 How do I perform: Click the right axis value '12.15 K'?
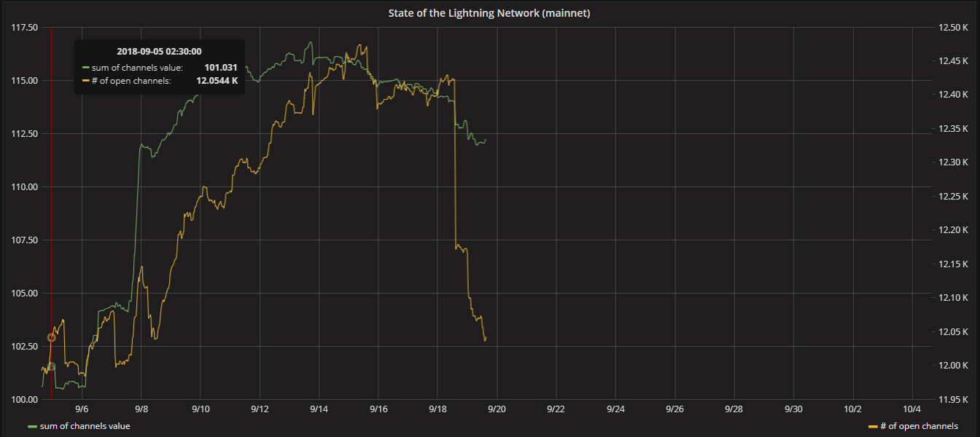[x=953, y=264]
